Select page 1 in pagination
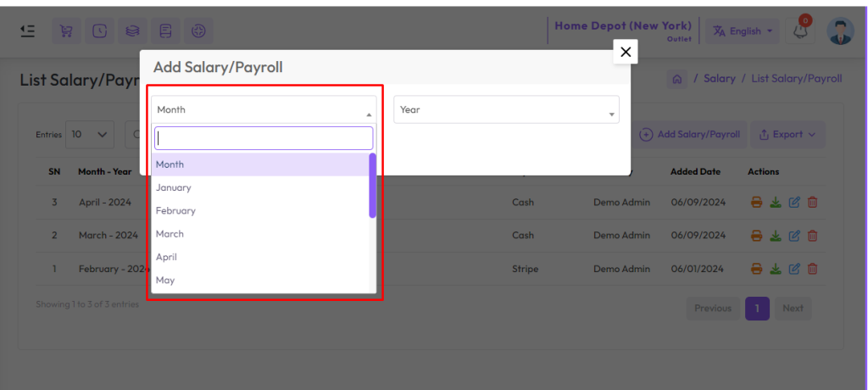This screenshot has height=390, width=868. click(757, 309)
